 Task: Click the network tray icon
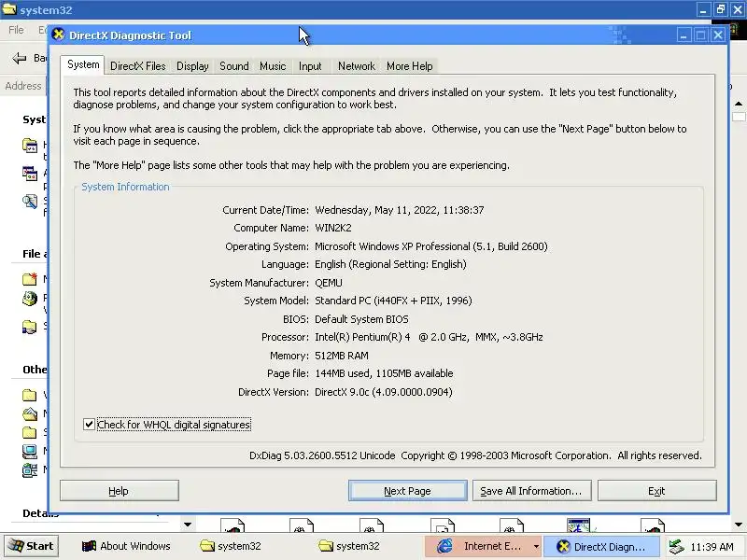(675, 547)
